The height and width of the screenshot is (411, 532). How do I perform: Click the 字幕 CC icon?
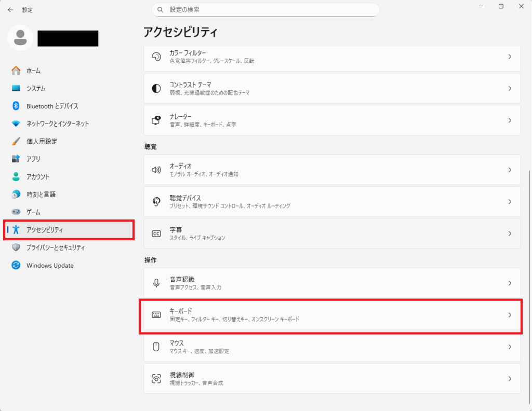(x=156, y=233)
